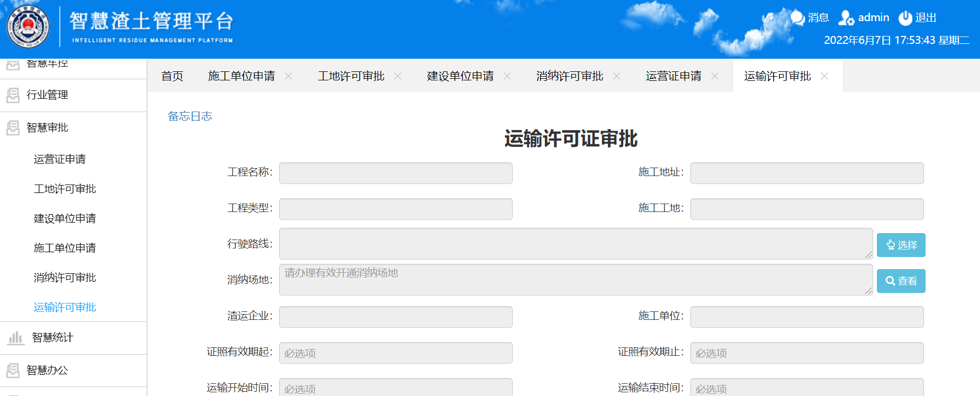Click the admin user profile icon
Viewport: 980px width, 396px height.
(x=846, y=18)
